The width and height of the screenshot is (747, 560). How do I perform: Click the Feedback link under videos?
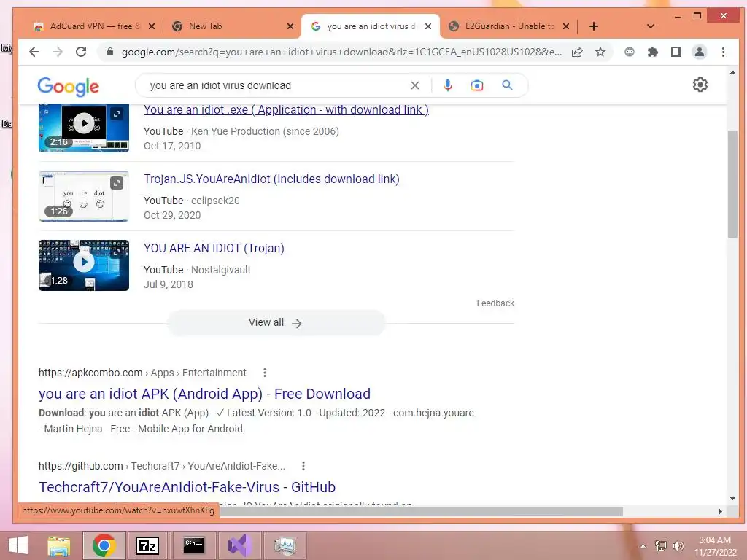[x=495, y=303]
